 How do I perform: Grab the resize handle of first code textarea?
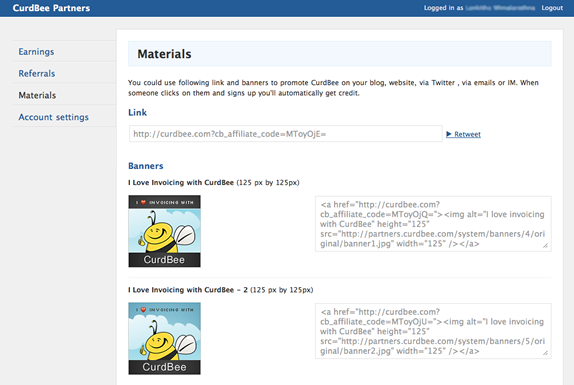545,246
